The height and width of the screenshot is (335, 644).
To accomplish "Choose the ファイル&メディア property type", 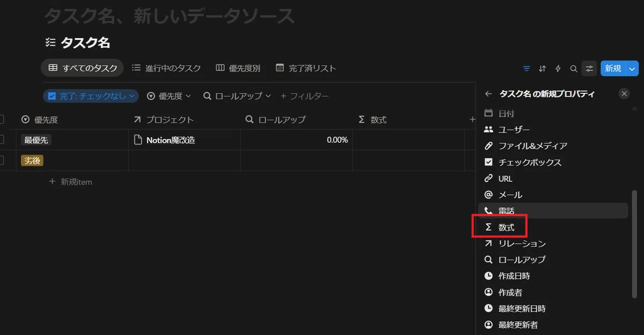I will [553, 145].
